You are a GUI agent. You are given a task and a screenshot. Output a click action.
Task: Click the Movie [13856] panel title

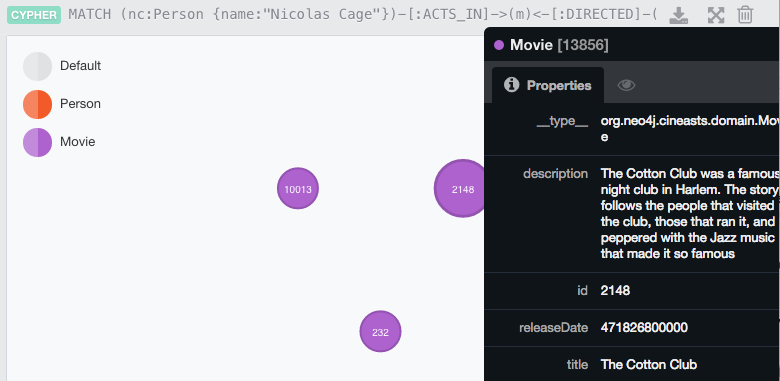(x=559, y=45)
